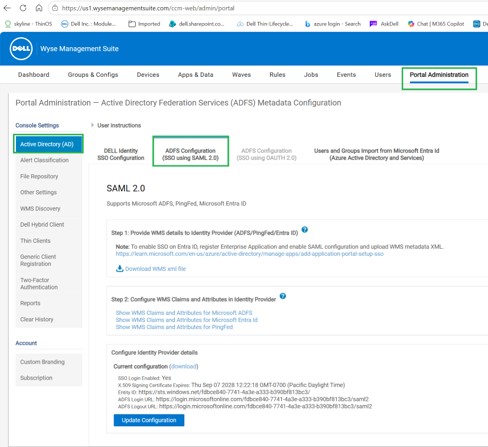Open the dell.sharepoint.co bookmark
488x447 pixels.
pos(196,24)
